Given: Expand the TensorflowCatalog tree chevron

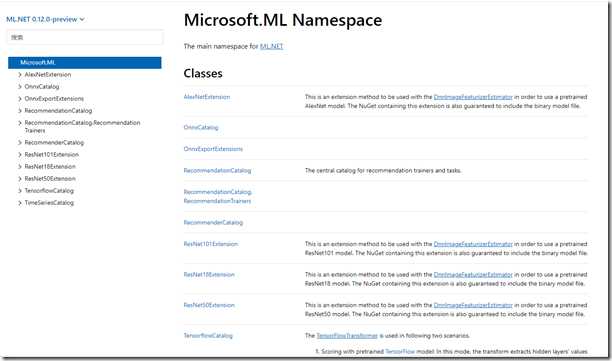Looking at the screenshot, I should click(20, 191).
